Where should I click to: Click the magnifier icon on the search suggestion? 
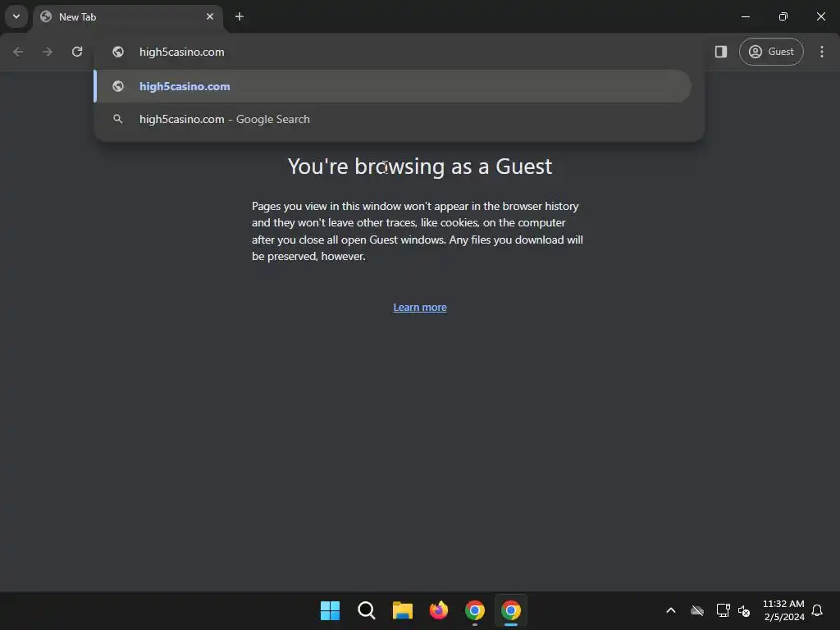tap(118, 119)
